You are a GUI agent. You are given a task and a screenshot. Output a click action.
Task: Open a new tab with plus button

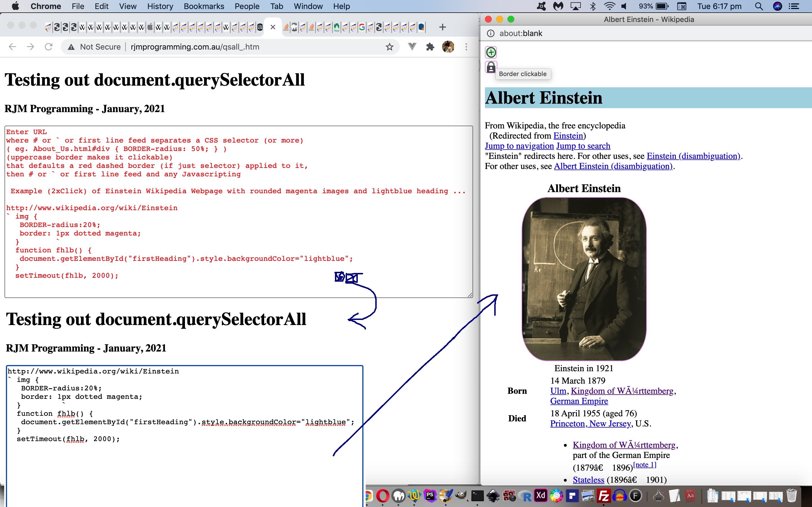pos(442,27)
